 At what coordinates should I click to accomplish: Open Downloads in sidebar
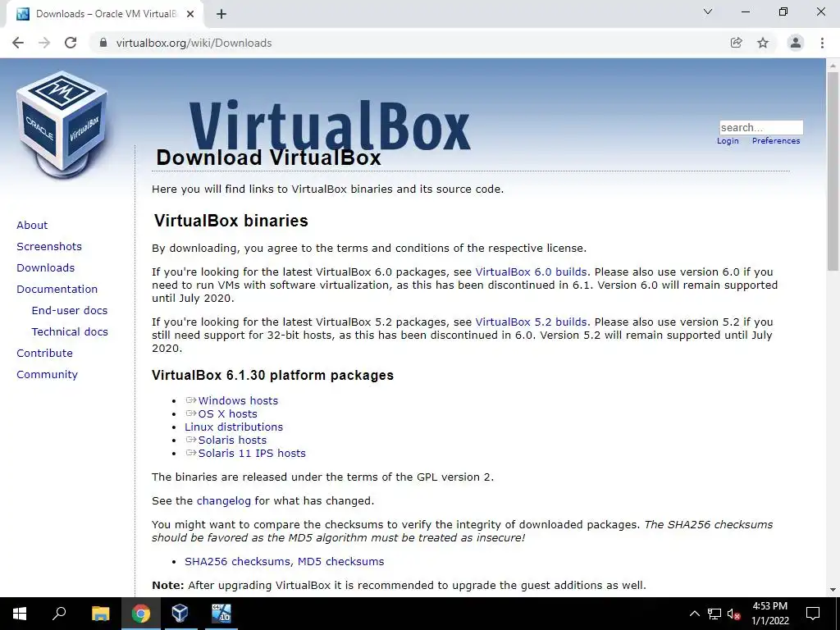(46, 268)
